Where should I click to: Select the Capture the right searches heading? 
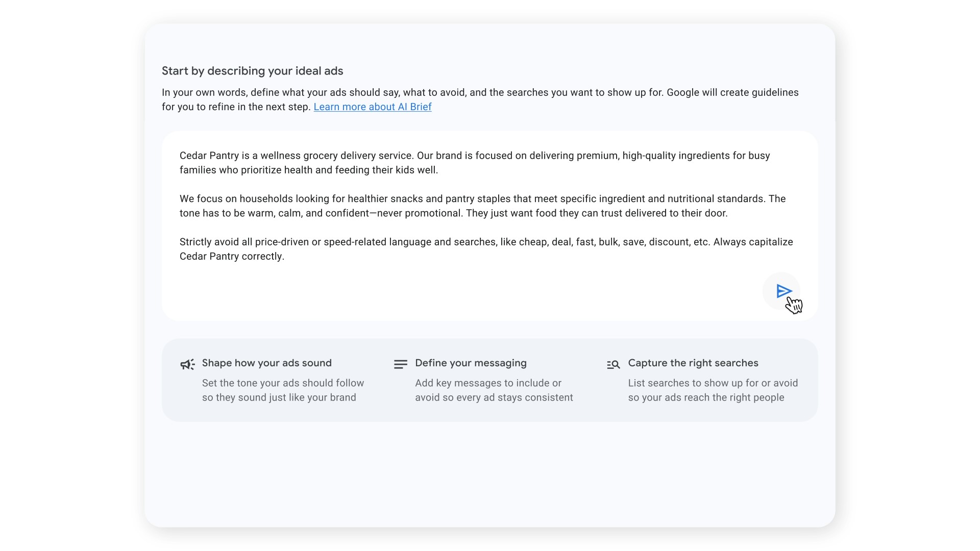[x=693, y=363]
